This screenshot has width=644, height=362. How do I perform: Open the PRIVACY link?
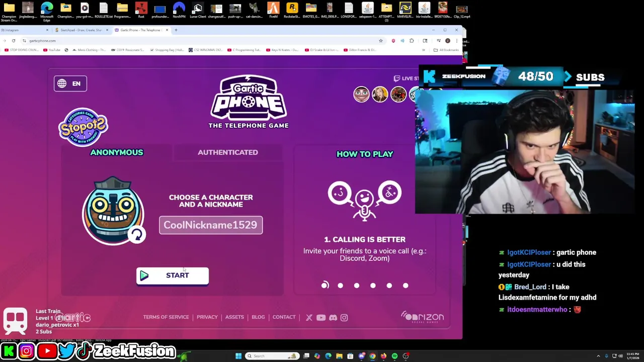[207, 317]
